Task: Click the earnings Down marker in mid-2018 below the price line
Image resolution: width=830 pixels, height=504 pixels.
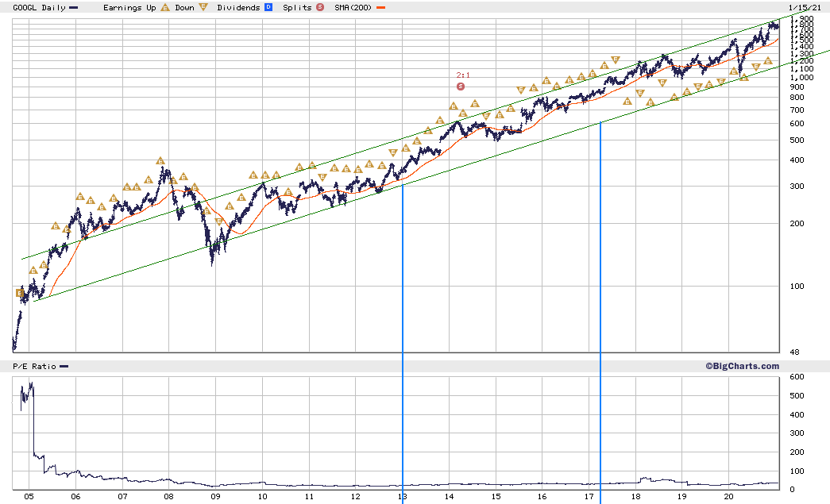Action: click(x=662, y=83)
